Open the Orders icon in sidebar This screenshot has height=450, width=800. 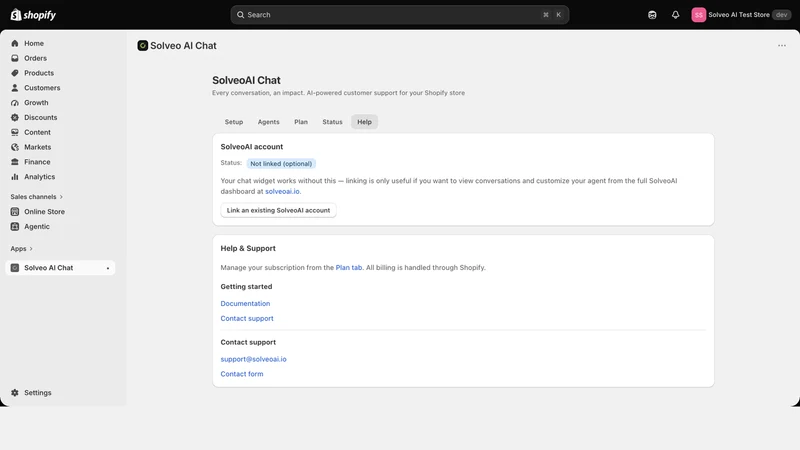tap(15, 58)
